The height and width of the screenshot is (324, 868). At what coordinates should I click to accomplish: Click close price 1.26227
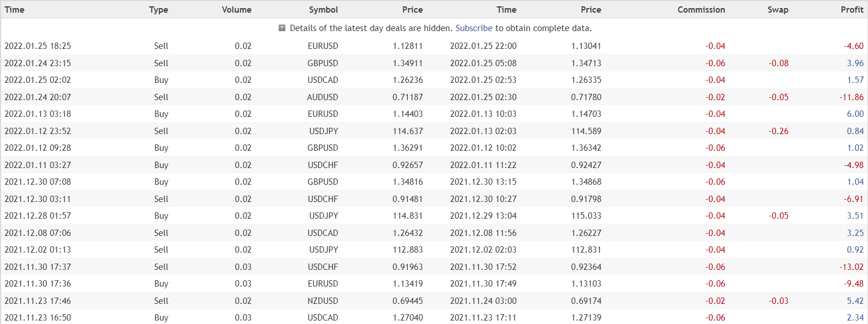point(586,233)
